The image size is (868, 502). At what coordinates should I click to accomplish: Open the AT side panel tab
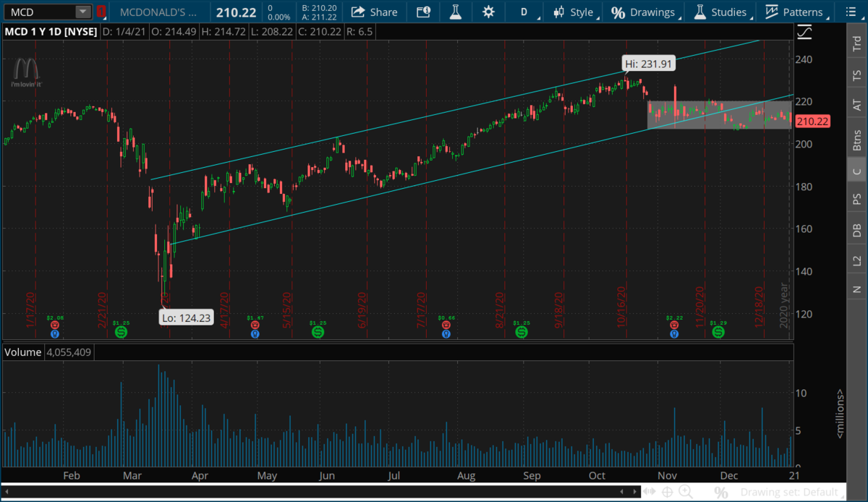(x=857, y=106)
